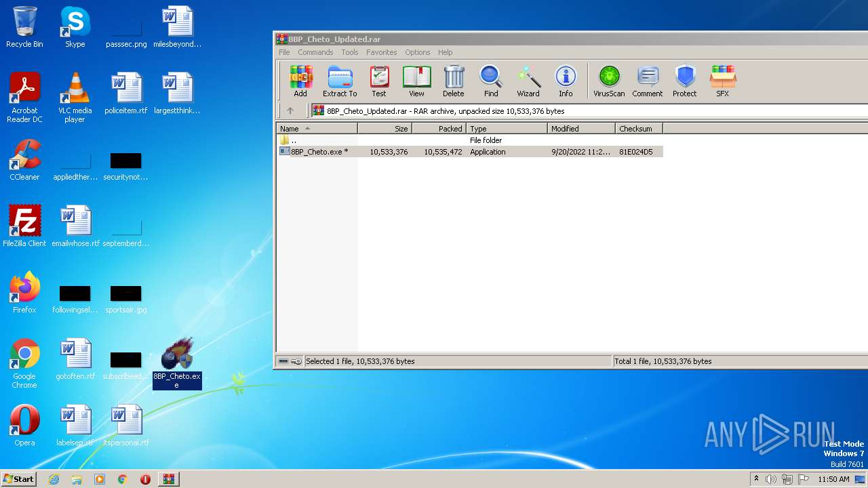Image resolution: width=868 pixels, height=488 pixels.
Task: Open the Favorites menu
Action: (x=382, y=52)
